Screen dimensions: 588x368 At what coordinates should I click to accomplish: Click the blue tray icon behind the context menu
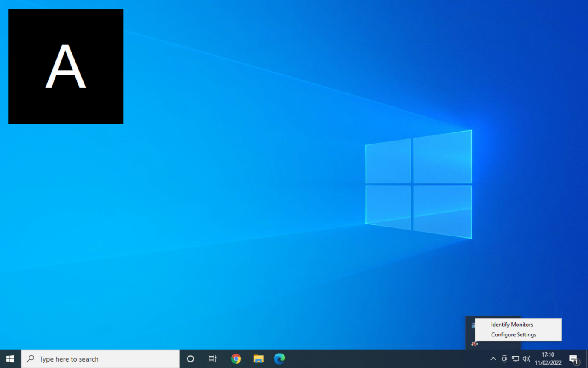473,325
